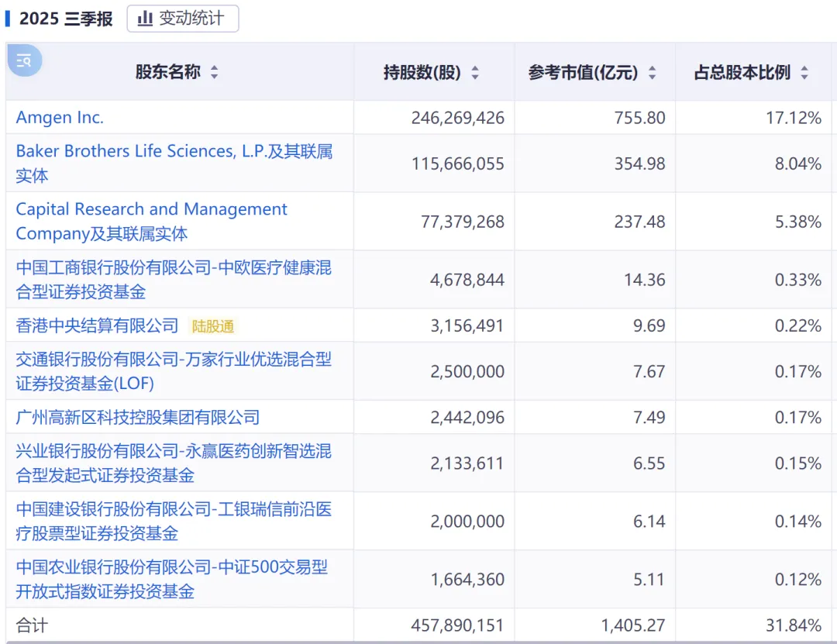Image resolution: width=837 pixels, height=644 pixels.
Task: Sort by 持股数(股) column arrows
Action: coord(475,73)
